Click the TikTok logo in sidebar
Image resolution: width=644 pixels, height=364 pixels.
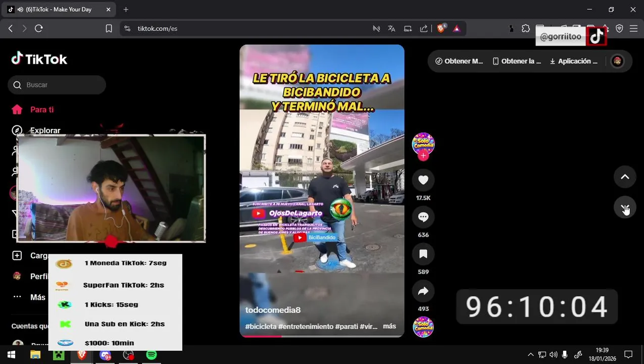(39, 59)
